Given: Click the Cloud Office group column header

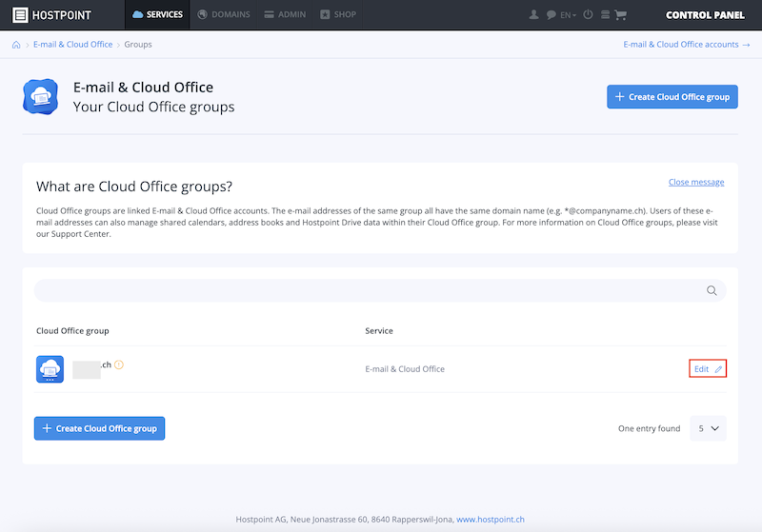Looking at the screenshot, I should pos(72,330).
